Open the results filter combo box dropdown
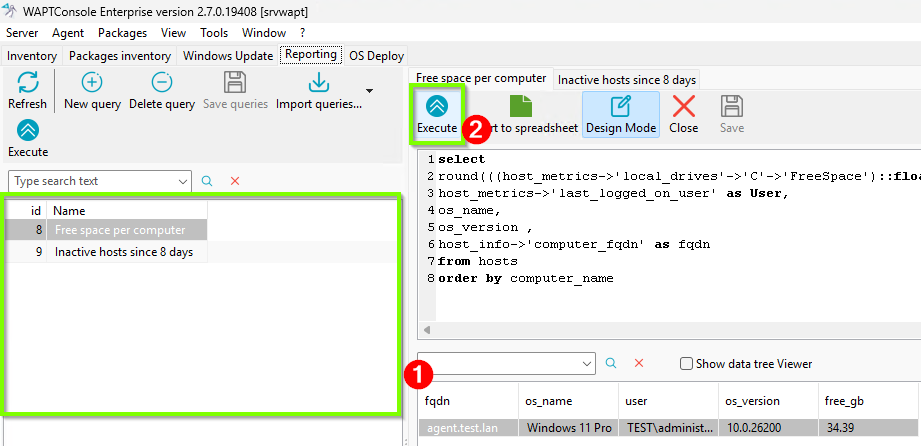Screen dimensions: 921x446 coord(587,364)
